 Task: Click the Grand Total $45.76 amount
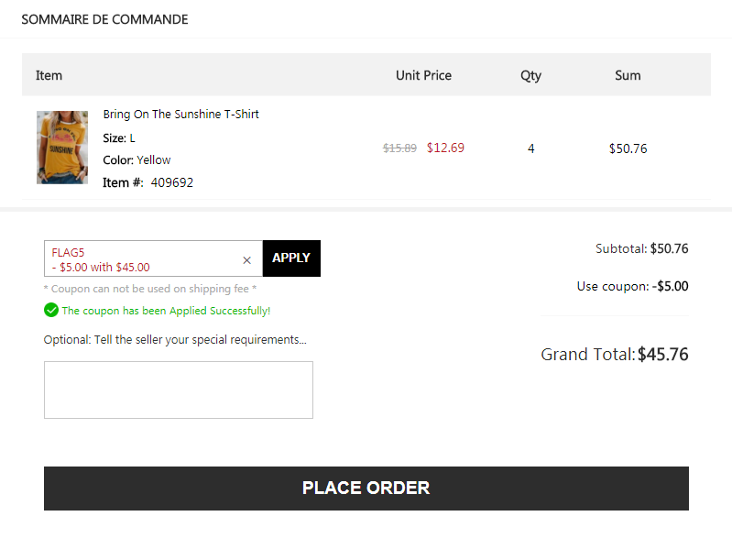tap(663, 355)
